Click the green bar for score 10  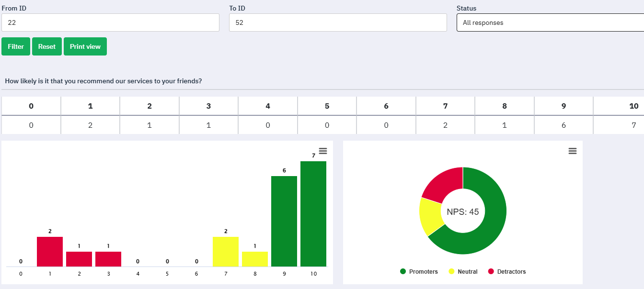click(x=313, y=214)
